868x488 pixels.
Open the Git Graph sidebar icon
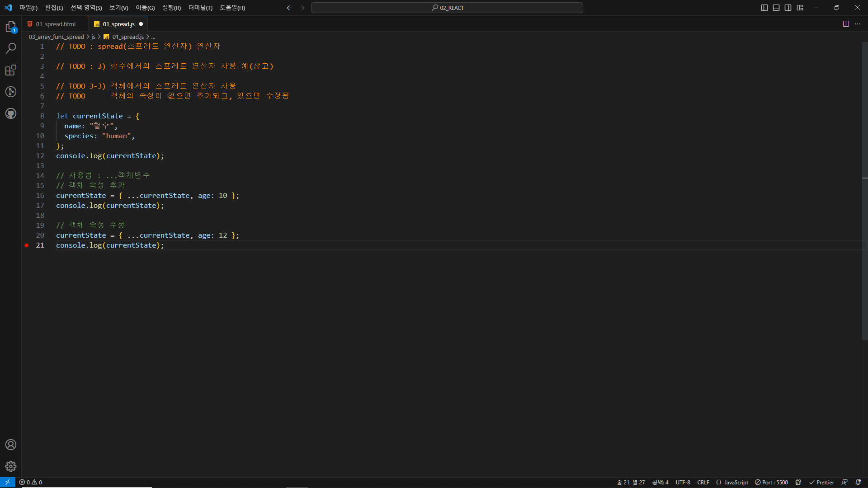coord(11,92)
